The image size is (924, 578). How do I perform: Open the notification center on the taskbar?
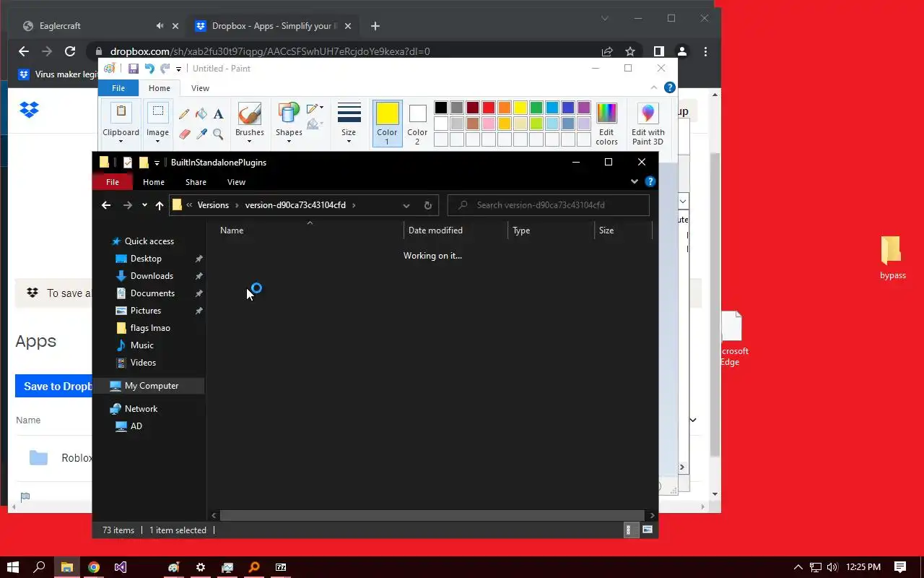(900, 567)
